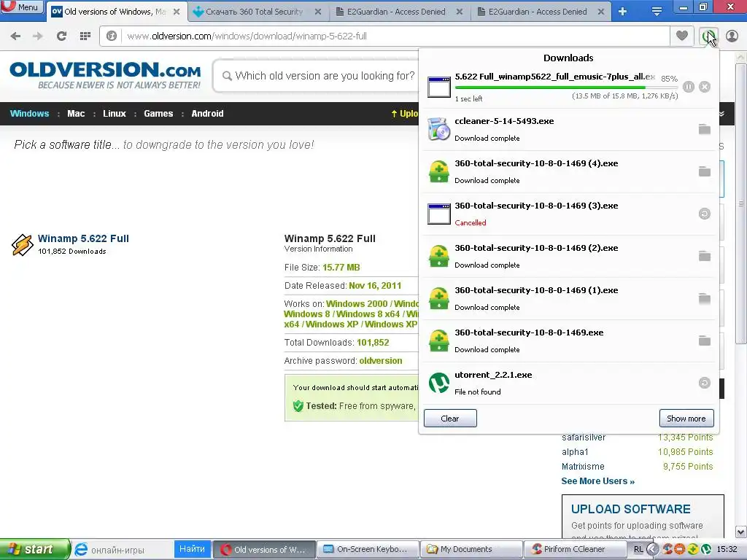Open Winamp 5.622 Full link

[83, 238]
